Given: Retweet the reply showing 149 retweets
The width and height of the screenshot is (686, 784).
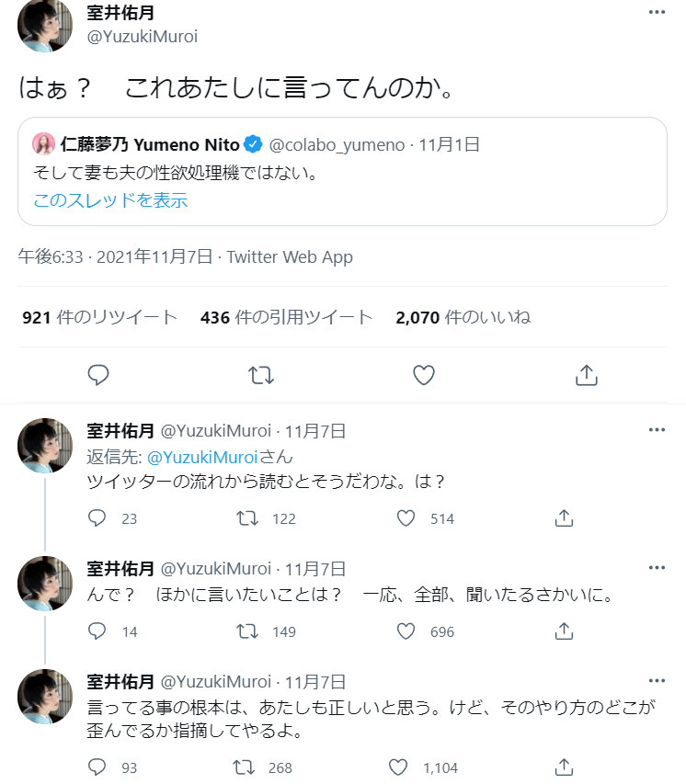Looking at the screenshot, I should pos(247,631).
